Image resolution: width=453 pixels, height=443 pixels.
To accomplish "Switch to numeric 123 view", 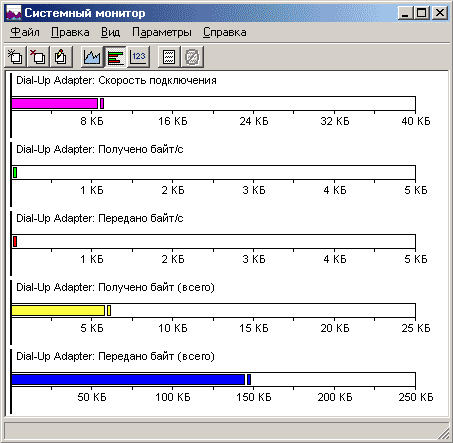I will pos(138,57).
